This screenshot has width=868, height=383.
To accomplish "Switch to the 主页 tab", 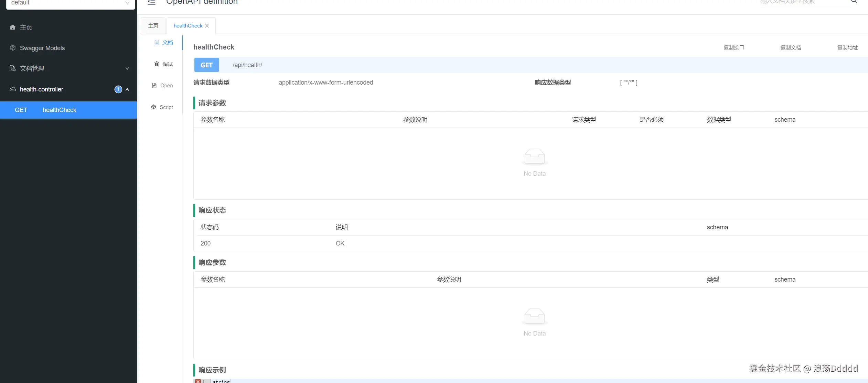I will 153,26.
